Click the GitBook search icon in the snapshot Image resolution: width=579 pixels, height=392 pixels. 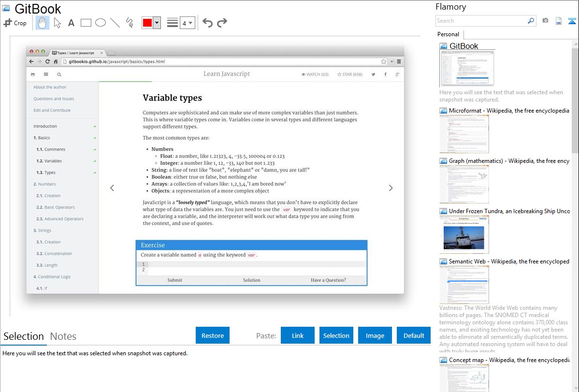click(x=59, y=74)
